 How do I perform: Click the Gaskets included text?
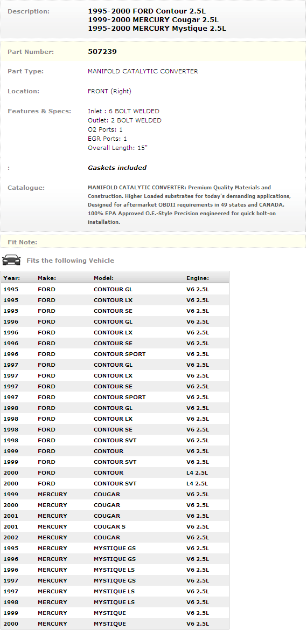(117, 168)
